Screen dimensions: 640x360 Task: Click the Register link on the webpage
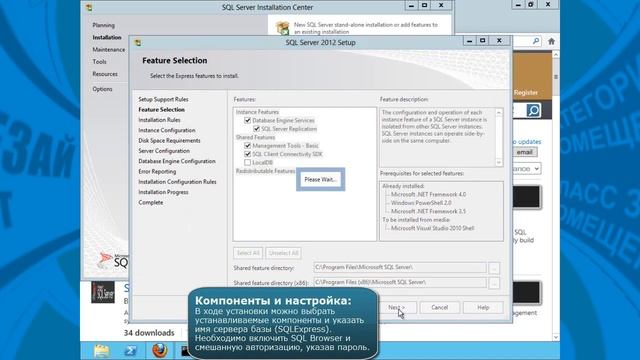pos(526,93)
